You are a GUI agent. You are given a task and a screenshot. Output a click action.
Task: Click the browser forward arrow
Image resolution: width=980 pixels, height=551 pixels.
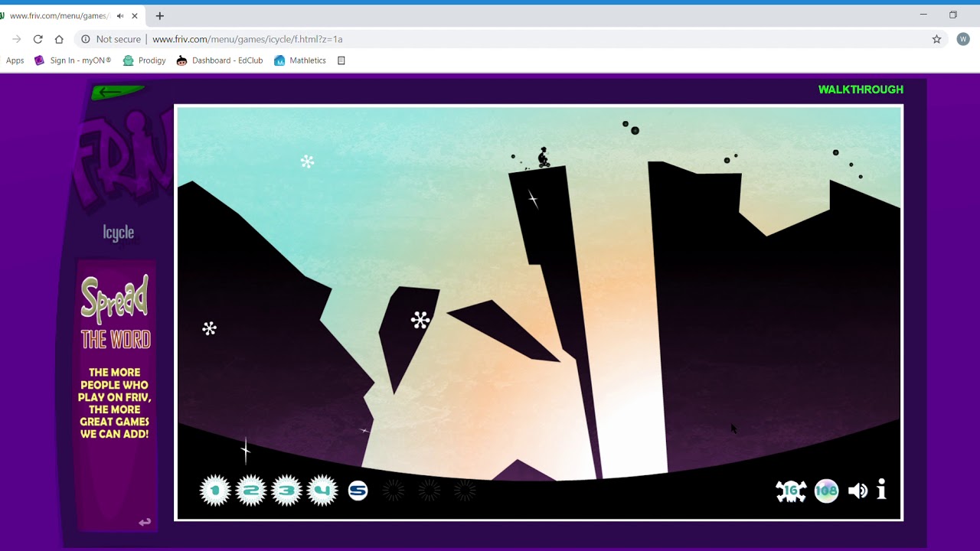[x=16, y=39]
